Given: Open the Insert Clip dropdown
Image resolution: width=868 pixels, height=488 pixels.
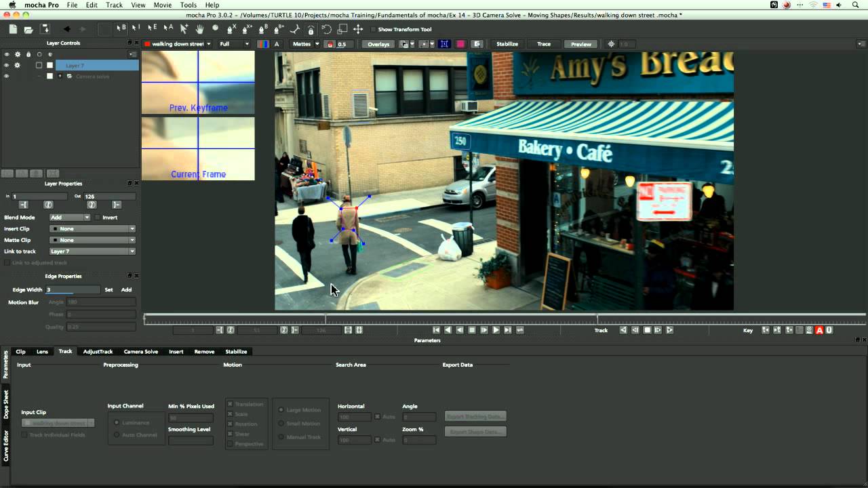Looking at the screenshot, I should click(93, 229).
